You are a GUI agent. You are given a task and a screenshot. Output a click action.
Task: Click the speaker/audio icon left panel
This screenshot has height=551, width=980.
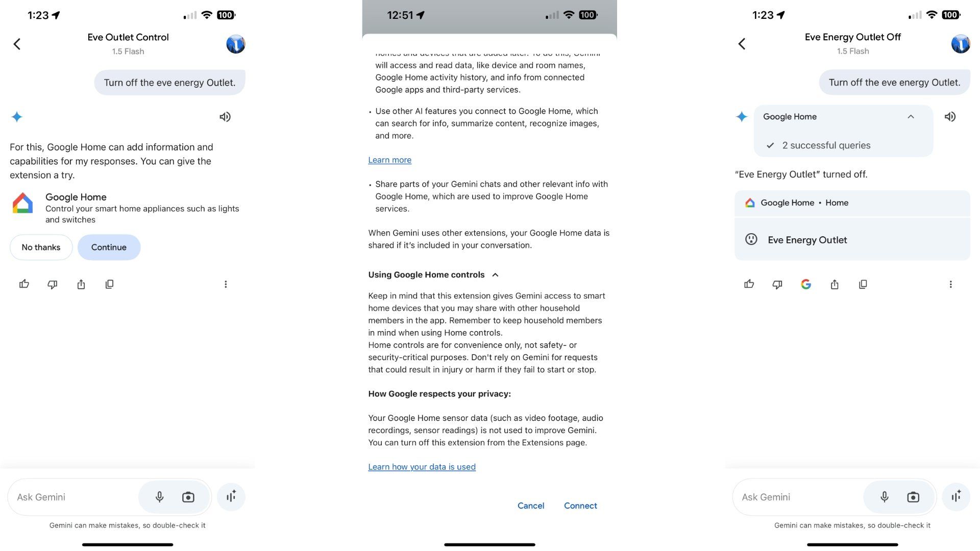point(226,116)
